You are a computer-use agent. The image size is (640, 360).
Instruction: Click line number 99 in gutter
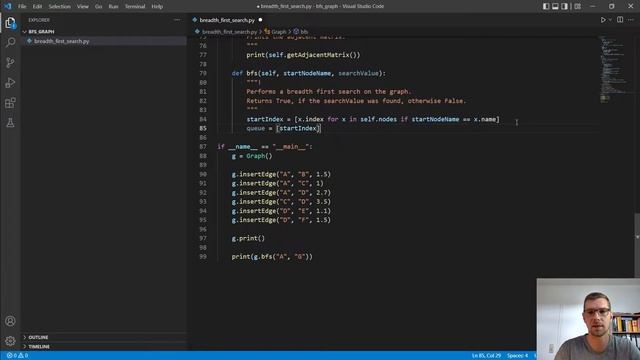[203, 257]
